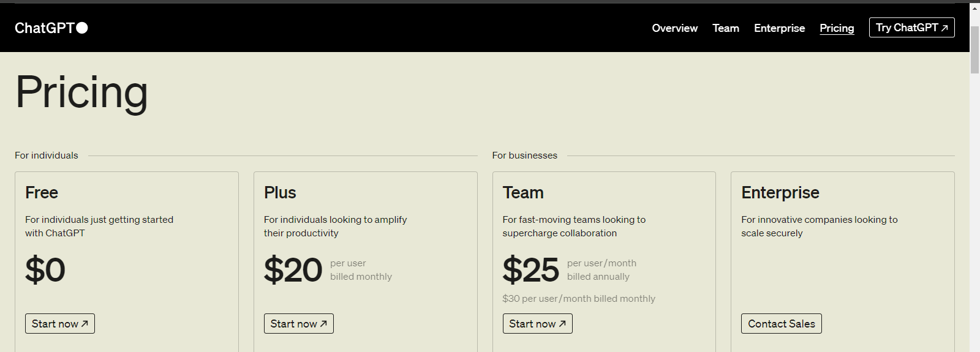This screenshot has height=352, width=980.
Task: Click the Plus plan title
Action: [280, 192]
